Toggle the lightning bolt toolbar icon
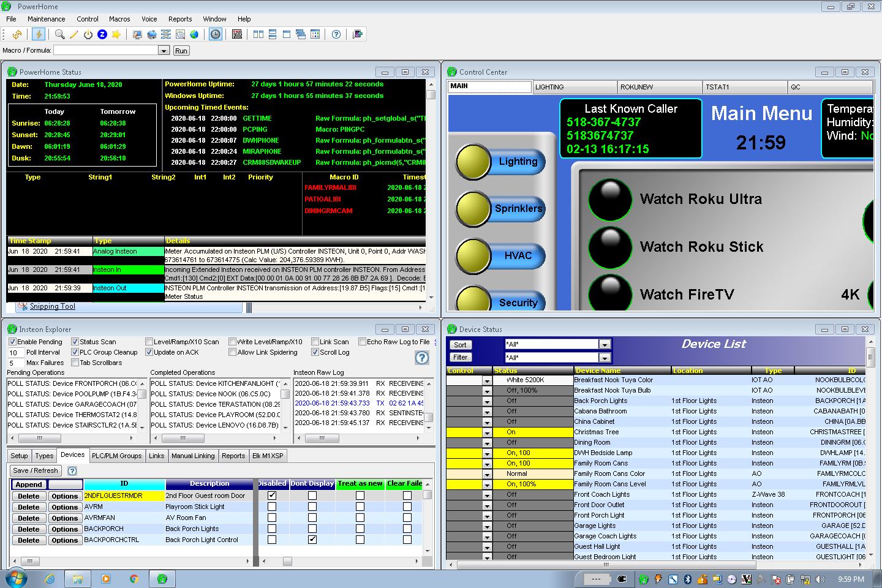 pyautogui.click(x=39, y=34)
